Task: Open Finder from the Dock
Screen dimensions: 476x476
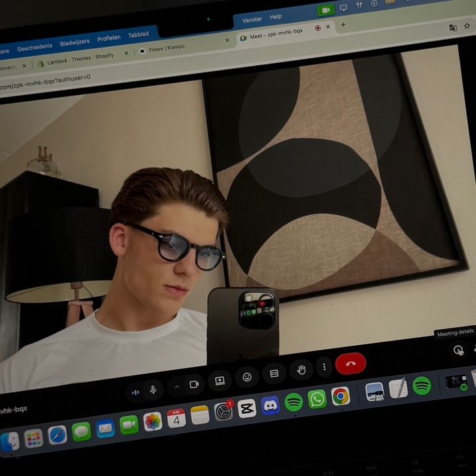Action: coord(10,442)
